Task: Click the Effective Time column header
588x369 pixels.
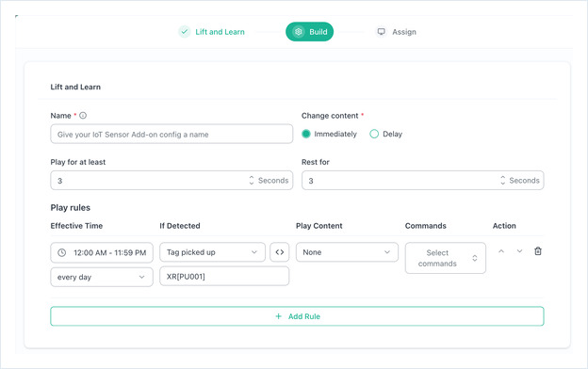Action: pos(76,226)
